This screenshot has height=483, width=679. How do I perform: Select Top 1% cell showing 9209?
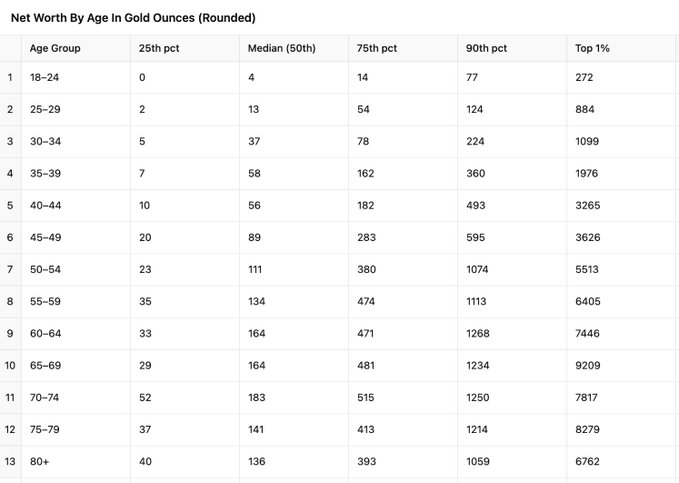coord(587,366)
